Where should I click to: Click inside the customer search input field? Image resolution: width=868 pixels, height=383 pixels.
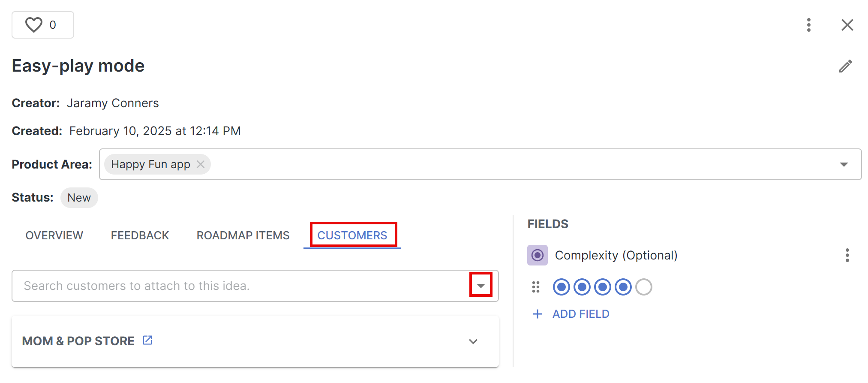point(214,285)
